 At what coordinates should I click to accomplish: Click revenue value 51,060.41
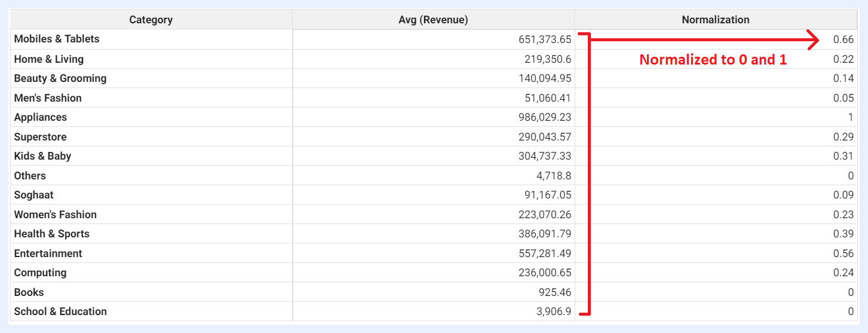[x=548, y=98]
